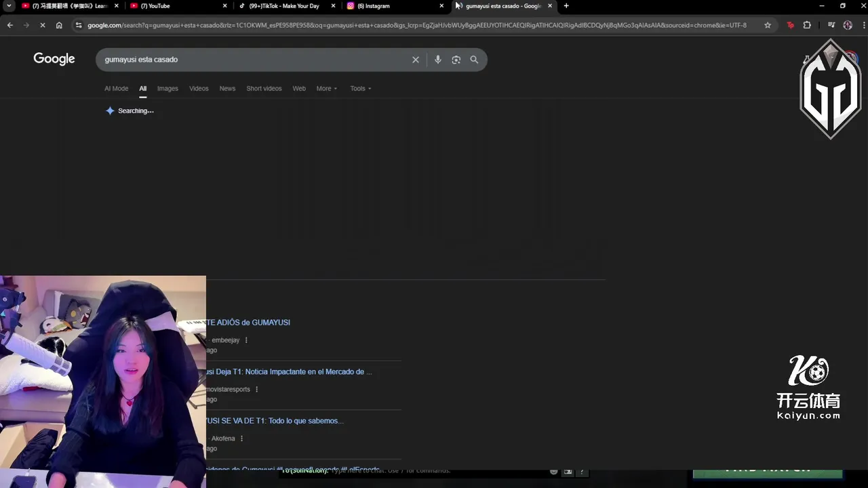Select the News search tab

click(227, 89)
